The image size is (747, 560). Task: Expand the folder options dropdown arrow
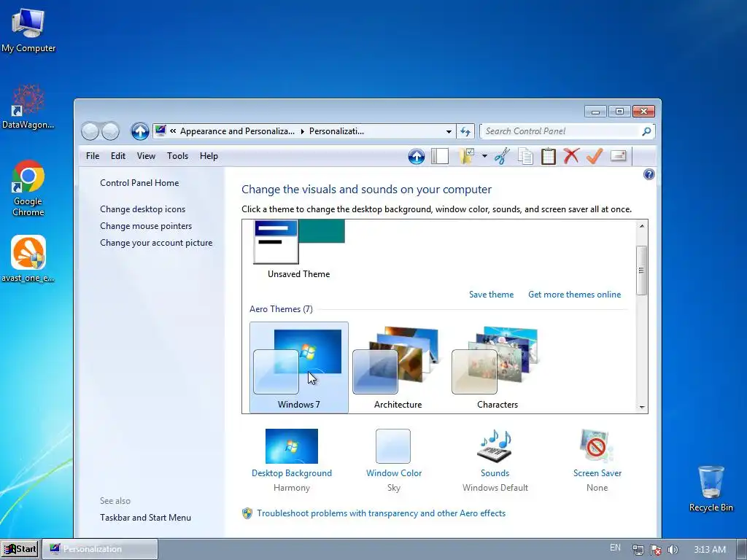484,156
